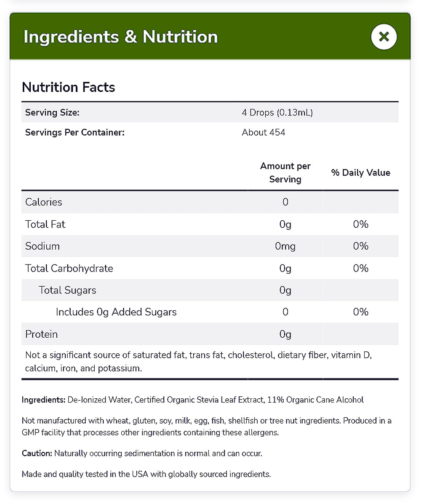
Task: Close the Ingredients & Nutrition panel
Action: point(384,37)
